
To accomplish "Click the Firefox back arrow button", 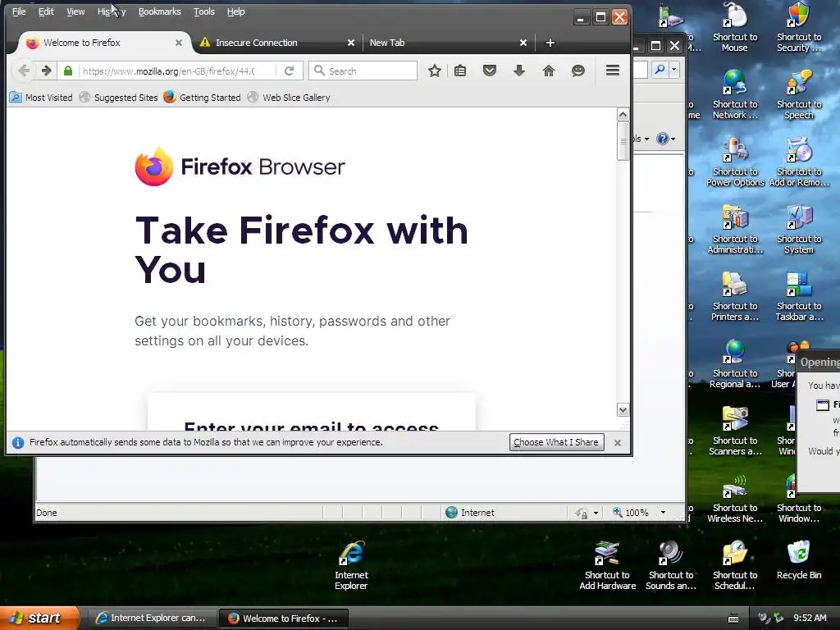I will (24, 71).
